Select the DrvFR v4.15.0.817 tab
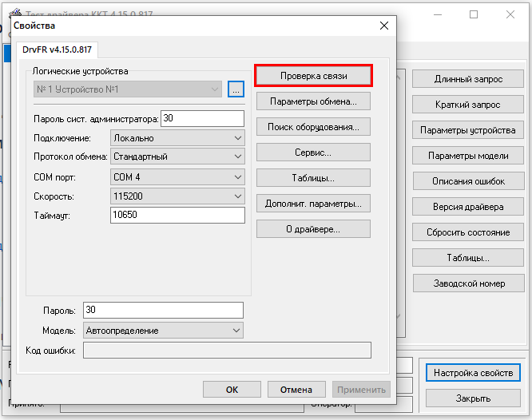The image size is (532, 420). click(54, 50)
